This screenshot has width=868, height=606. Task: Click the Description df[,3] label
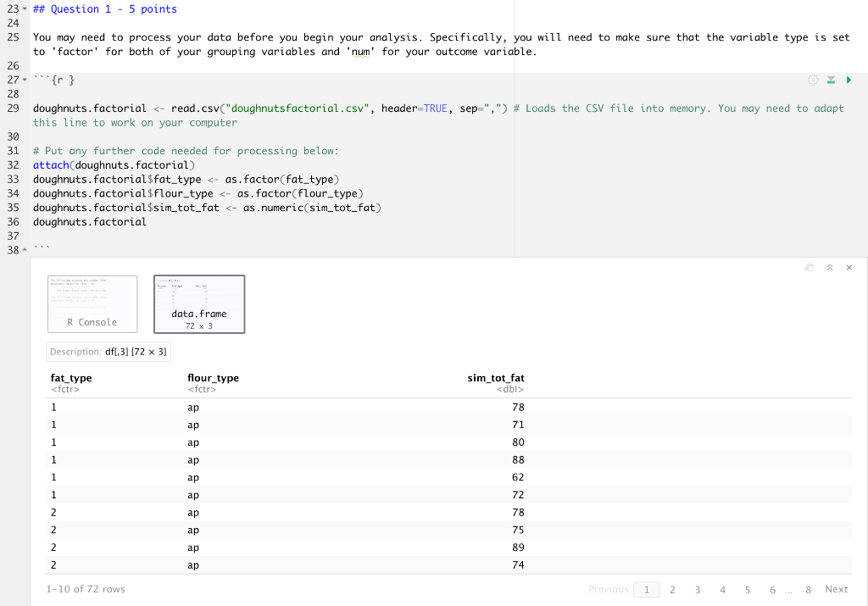pos(108,352)
